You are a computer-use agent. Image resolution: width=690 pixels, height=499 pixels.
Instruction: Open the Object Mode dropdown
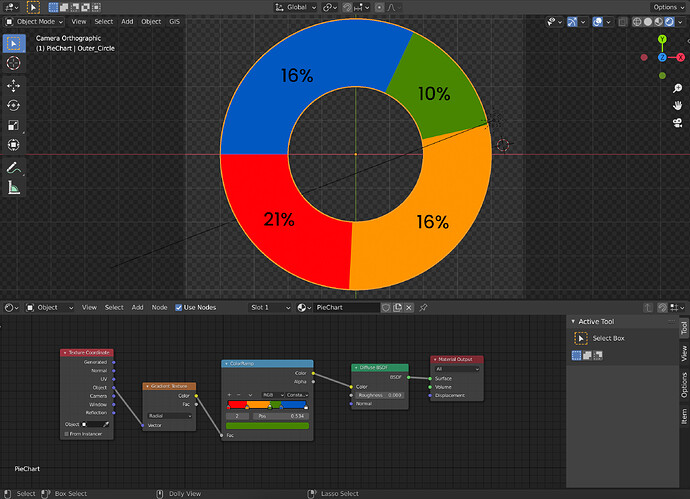click(x=34, y=22)
